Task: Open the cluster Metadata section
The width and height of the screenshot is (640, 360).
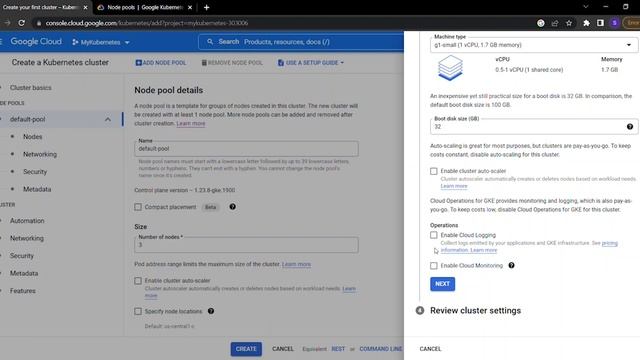Action: point(24,273)
